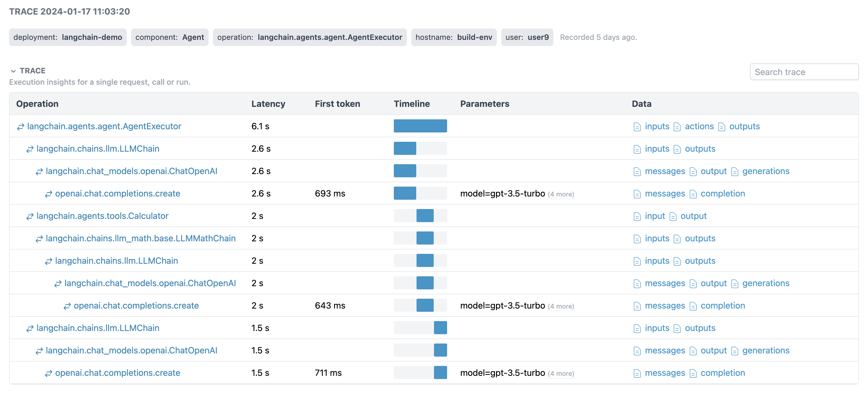
Task: Expand the hostname build-env tag
Action: [x=454, y=38]
